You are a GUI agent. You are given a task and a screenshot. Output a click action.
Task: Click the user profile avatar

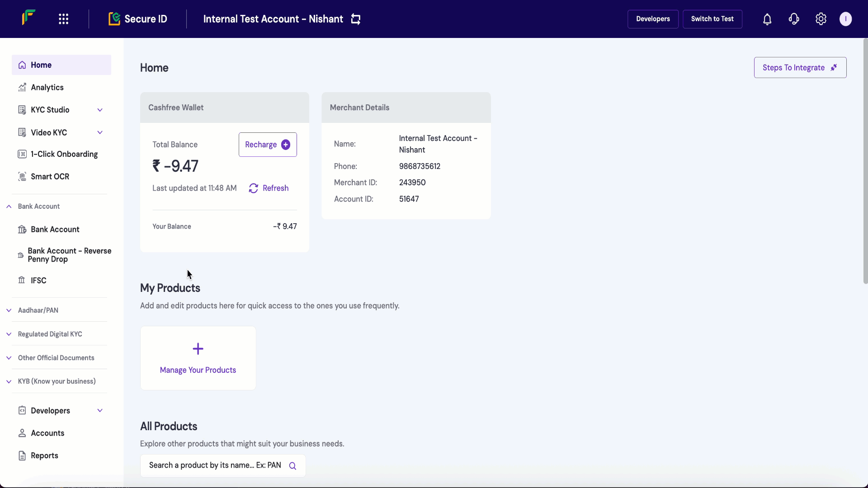pos(845,19)
